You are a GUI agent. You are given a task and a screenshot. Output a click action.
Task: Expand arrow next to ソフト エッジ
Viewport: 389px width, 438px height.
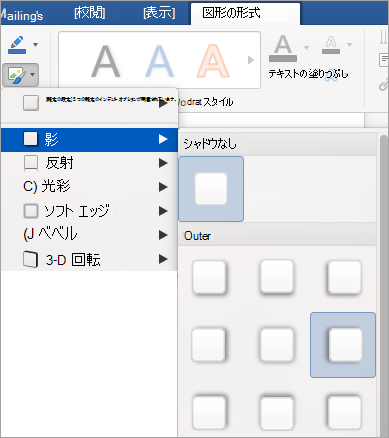click(x=163, y=211)
